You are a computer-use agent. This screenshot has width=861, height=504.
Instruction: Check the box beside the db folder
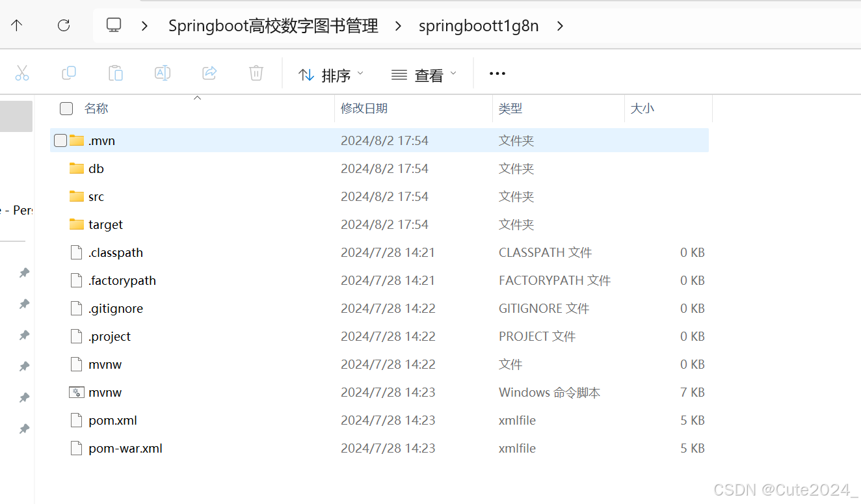pyautogui.click(x=60, y=168)
